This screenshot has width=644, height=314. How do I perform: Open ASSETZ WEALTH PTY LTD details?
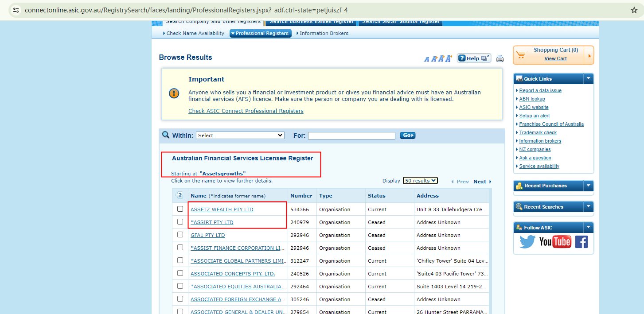pyautogui.click(x=222, y=209)
